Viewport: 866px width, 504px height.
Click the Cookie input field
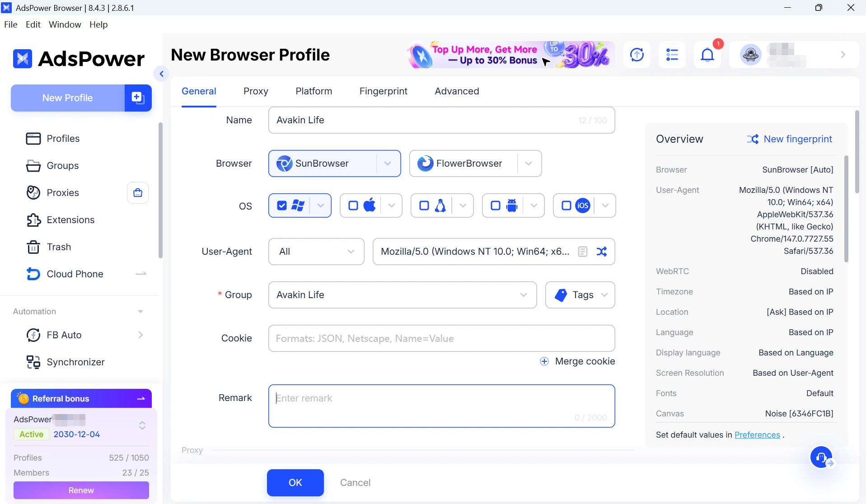point(442,338)
